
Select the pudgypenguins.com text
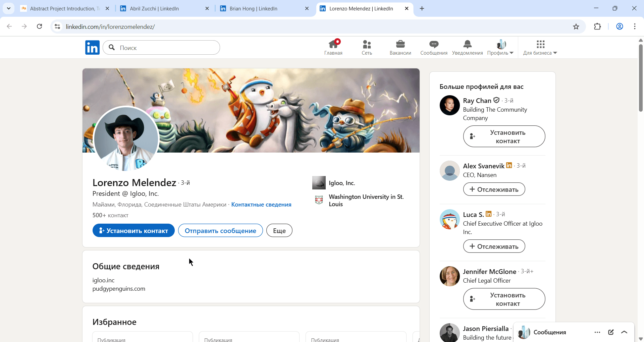(x=119, y=289)
